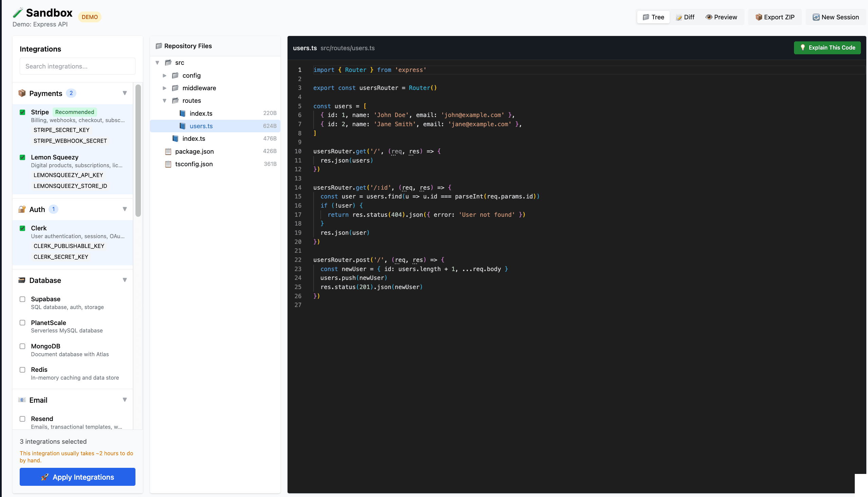868x497 pixels.
Task: Start a New Session using its icon
Action: click(816, 16)
